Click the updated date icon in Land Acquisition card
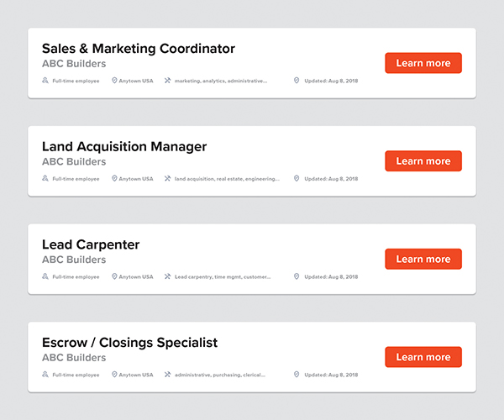Viewport: 504px width, 420px height. [x=297, y=178]
